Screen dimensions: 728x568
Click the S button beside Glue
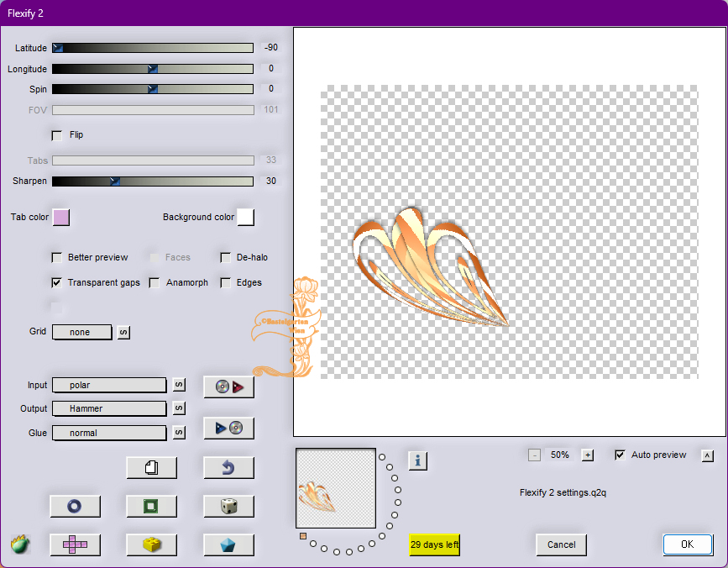click(x=179, y=433)
